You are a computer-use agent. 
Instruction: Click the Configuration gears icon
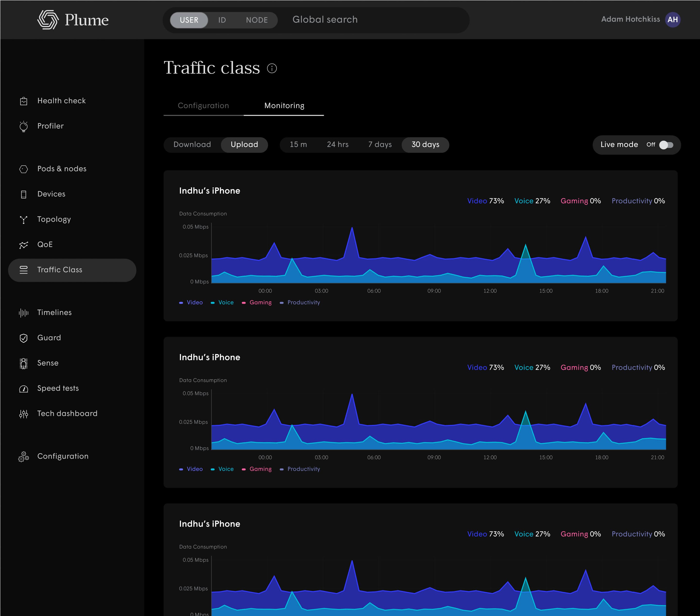pos(24,457)
